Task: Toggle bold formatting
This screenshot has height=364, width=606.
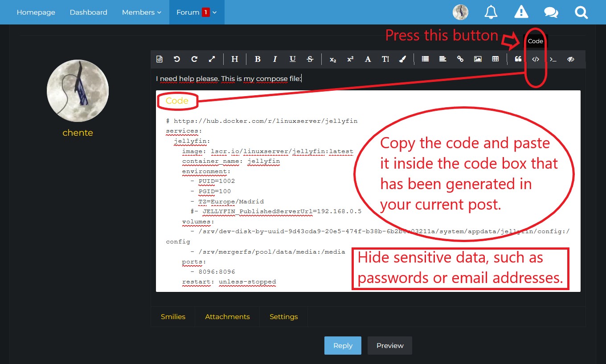Action: pyautogui.click(x=258, y=59)
